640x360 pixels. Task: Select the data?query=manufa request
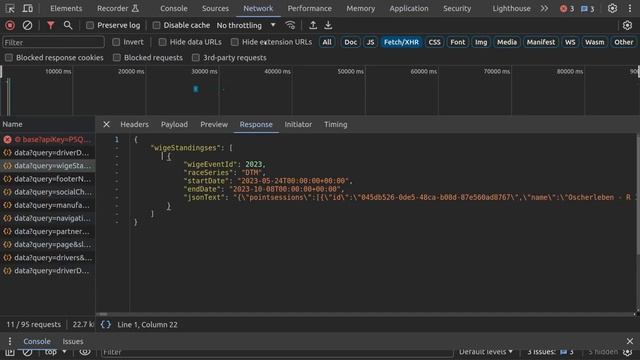(x=47, y=205)
